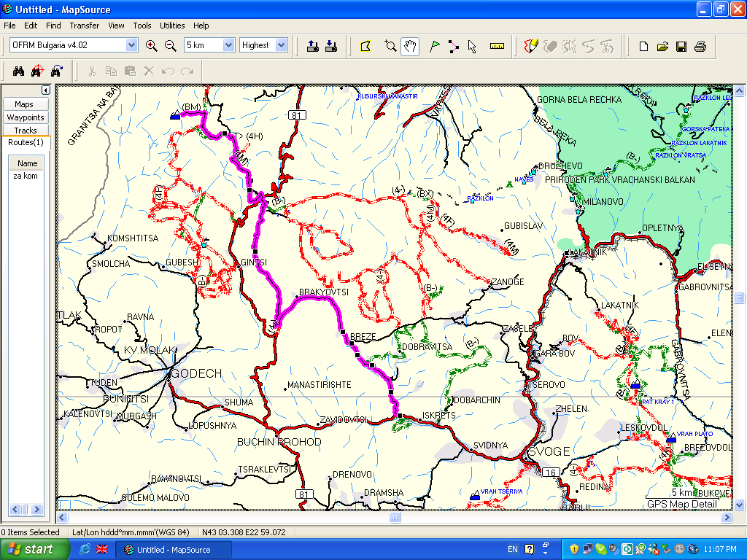Click Internet Explorer quick launch icon

(85, 550)
